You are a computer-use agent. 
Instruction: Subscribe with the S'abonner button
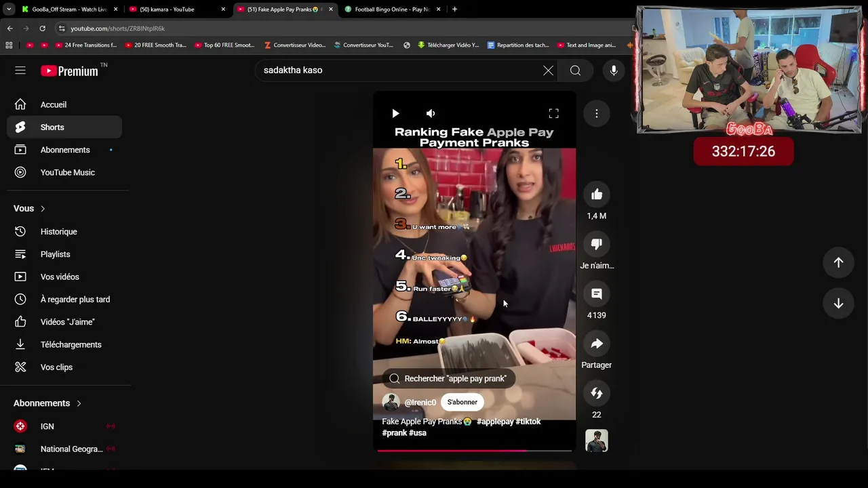(462, 402)
